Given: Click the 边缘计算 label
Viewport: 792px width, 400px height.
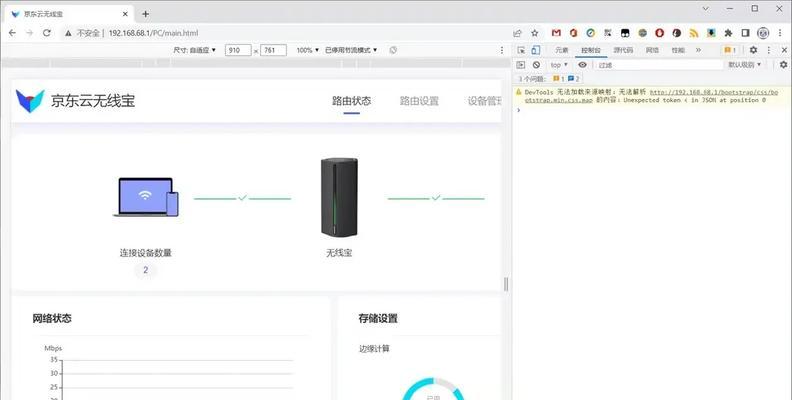Looking at the screenshot, I should (x=374, y=348).
